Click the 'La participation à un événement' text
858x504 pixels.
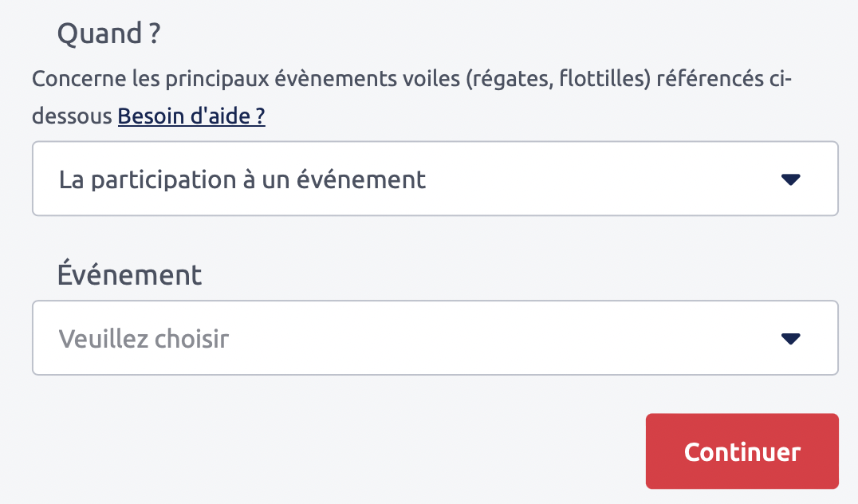pos(242,179)
